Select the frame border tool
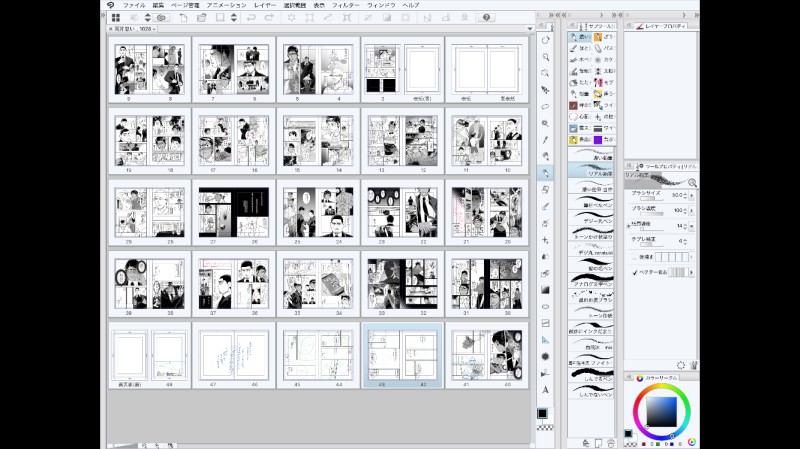Image resolution: width=800 pixels, height=449 pixels. coord(545,323)
